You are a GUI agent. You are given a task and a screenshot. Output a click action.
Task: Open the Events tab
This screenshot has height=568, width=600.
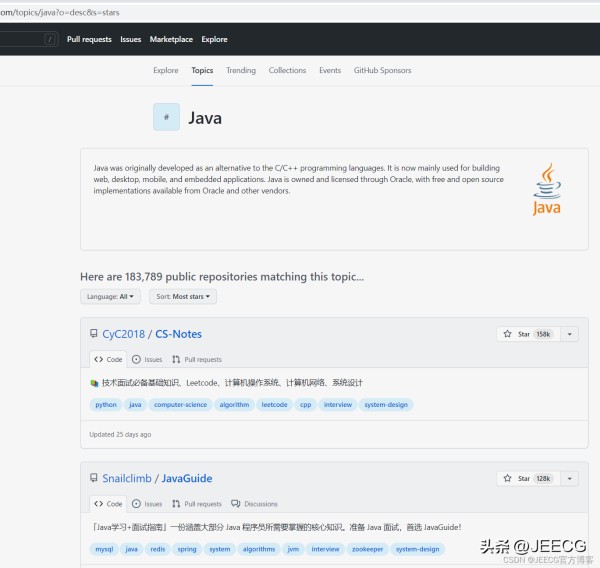click(330, 70)
